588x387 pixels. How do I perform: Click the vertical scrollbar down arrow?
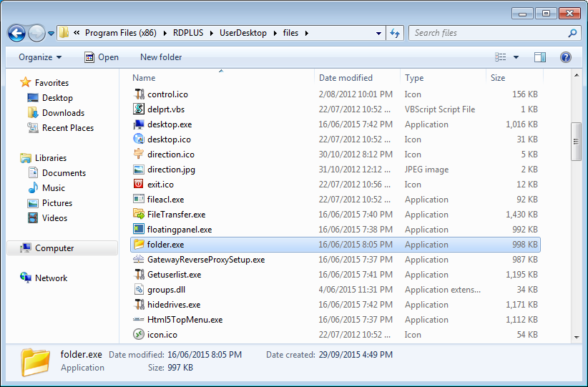pyautogui.click(x=576, y=336)
